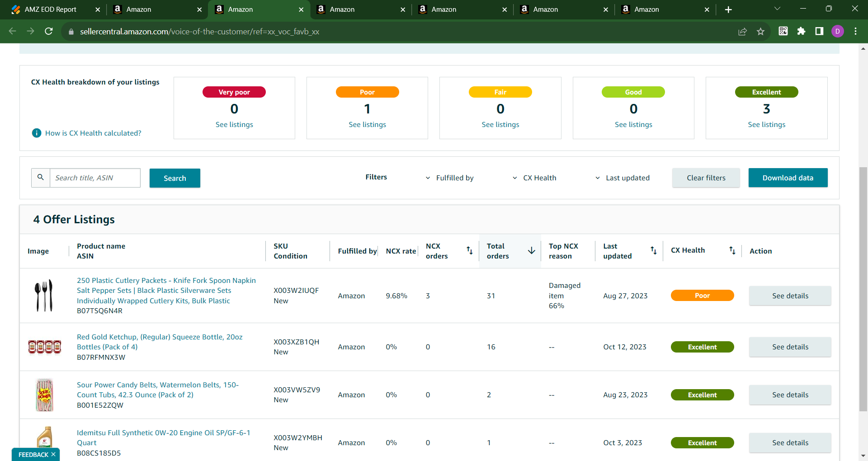Sort by NCX orders arrows

point(469,250)
